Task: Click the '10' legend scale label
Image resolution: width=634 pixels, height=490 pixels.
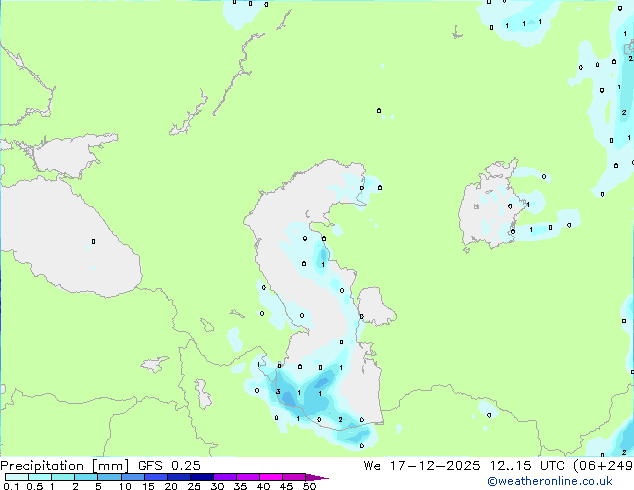Action: point(125,486)
